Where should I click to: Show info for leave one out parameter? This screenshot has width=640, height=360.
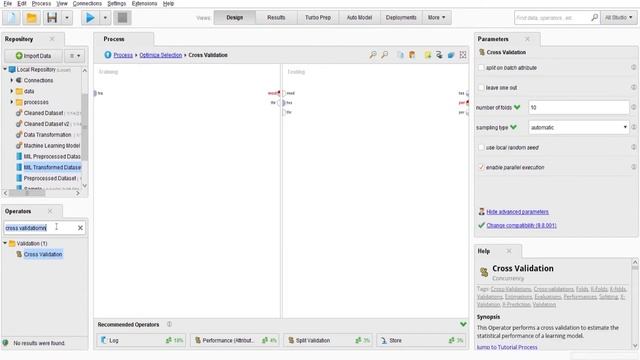click(x=633, y=87)
